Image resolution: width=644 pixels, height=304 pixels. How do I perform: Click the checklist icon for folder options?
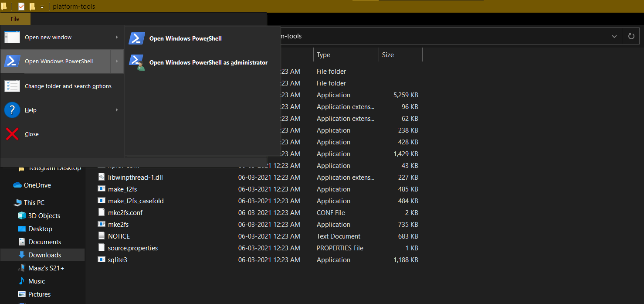12,86
